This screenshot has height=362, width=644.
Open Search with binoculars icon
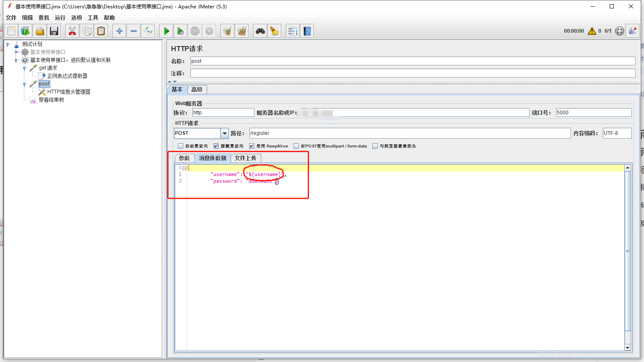tap(260, 31)
